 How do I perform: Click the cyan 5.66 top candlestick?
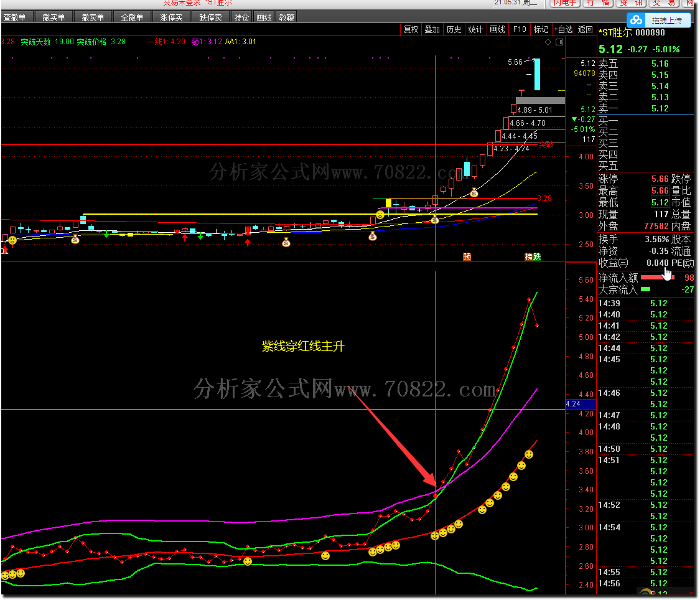tap(537, 74)
